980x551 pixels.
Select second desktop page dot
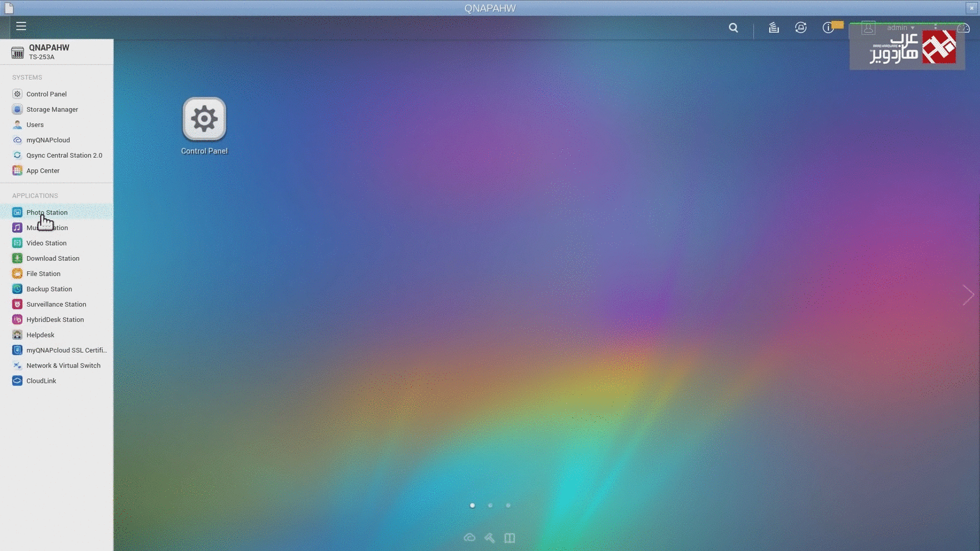tap(490, 506)
